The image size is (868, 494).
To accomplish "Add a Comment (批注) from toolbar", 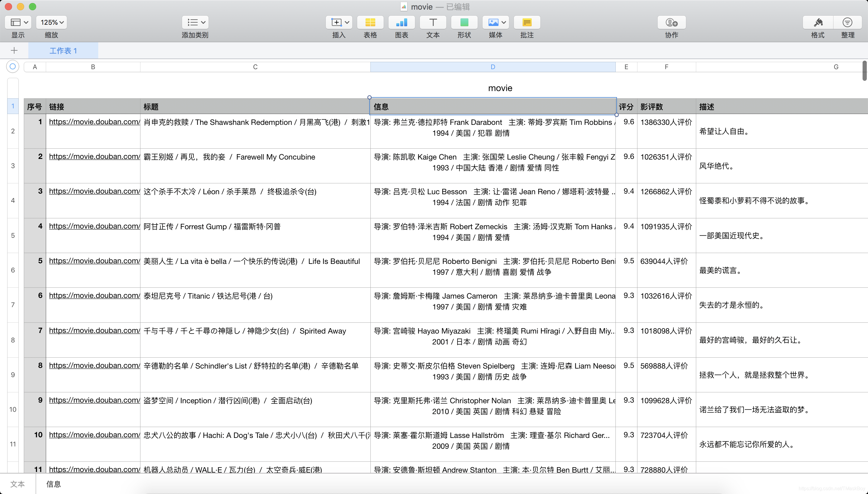I will (x=527, y=22).
